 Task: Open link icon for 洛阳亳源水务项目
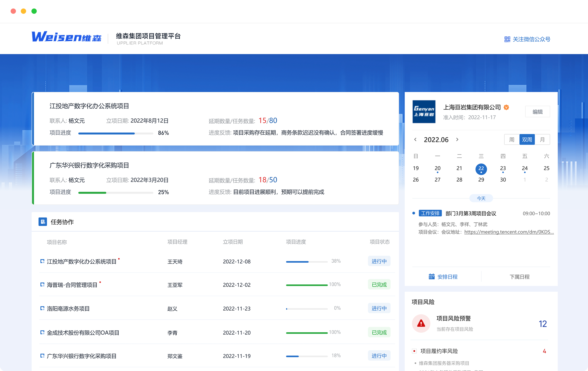coord(42,308)
